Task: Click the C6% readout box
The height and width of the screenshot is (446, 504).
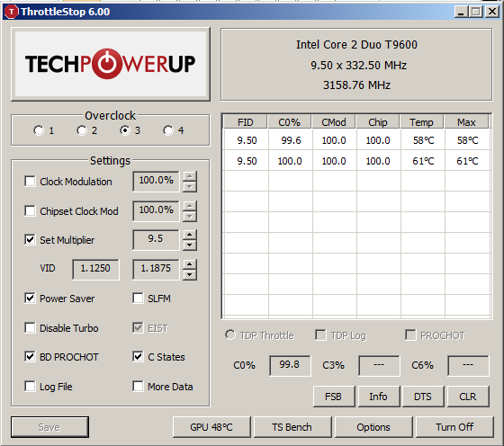Action: [468, 365]
